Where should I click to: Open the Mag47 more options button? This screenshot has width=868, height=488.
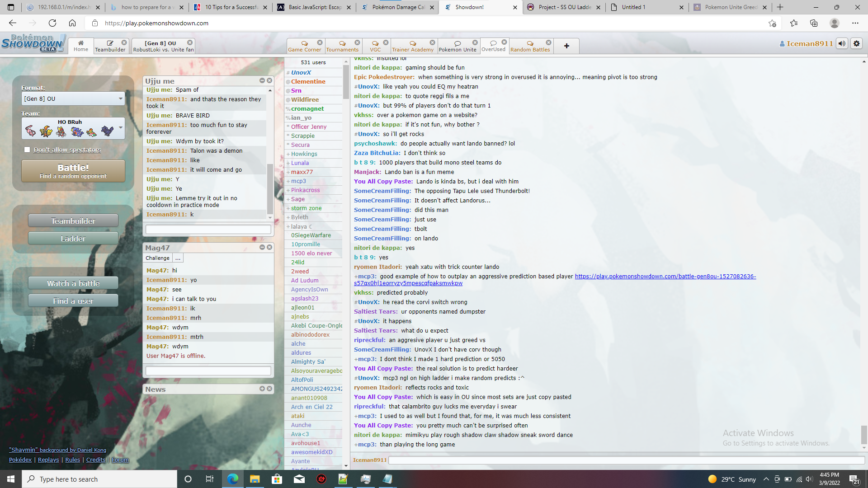pos(178,258)
